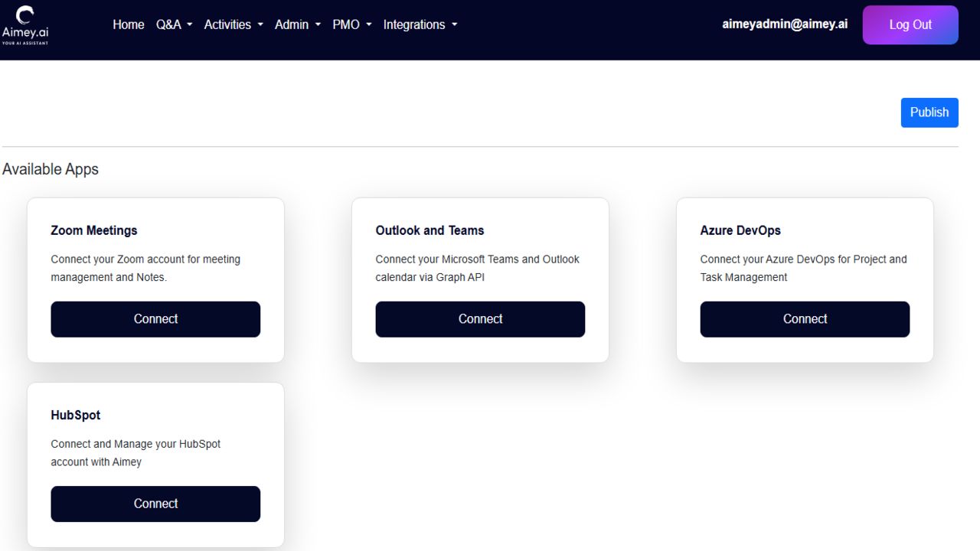This screenshot has height=551, width=980.
Task: Connect Outlook and Teams
Action: 480,319
